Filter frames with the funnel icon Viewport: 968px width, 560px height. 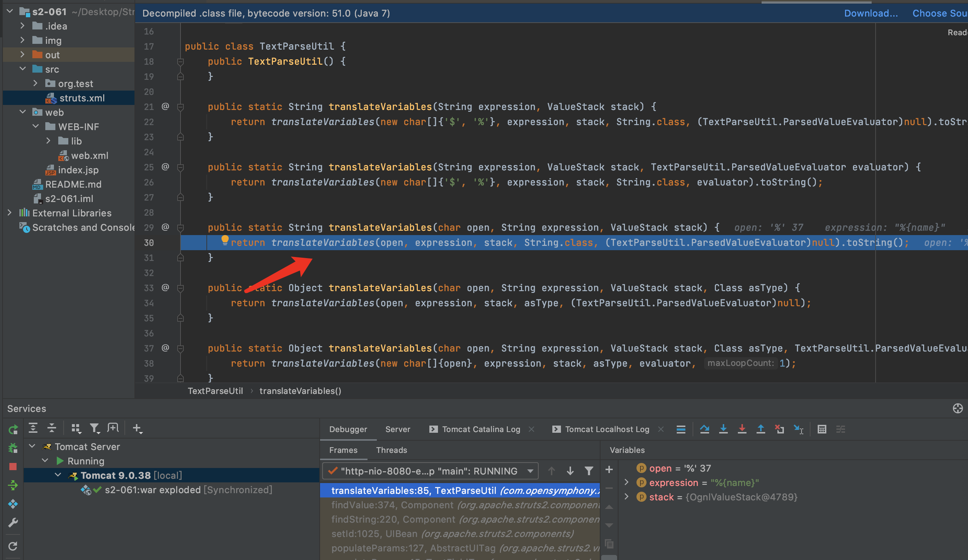tap(589, 471)
